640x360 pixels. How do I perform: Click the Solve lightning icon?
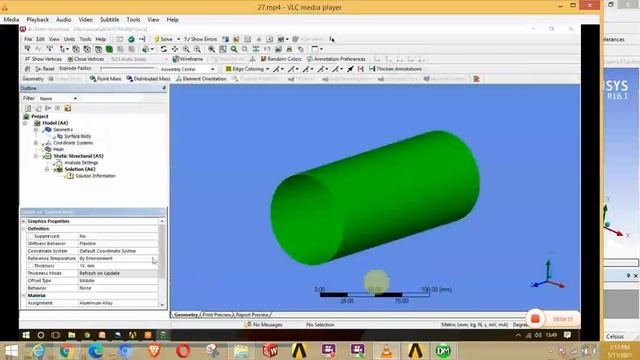[157, 39]
